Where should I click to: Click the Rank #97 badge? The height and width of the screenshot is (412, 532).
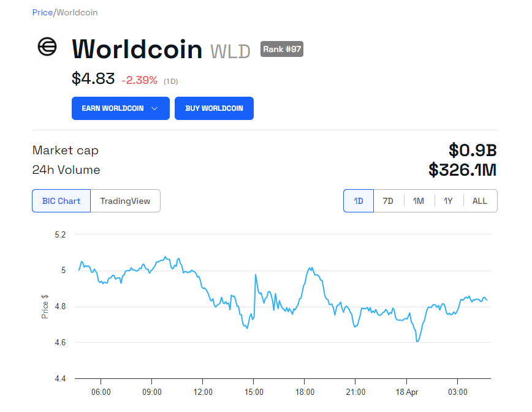(282, 49)
